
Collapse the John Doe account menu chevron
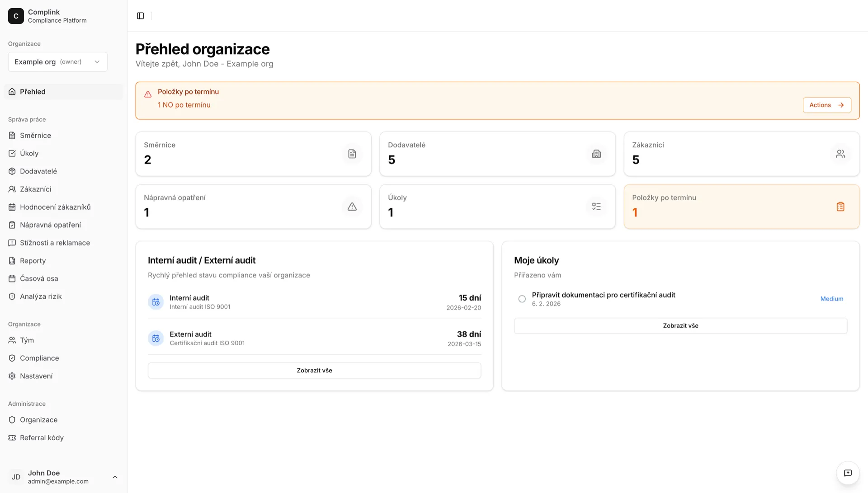tap(114, 477)
